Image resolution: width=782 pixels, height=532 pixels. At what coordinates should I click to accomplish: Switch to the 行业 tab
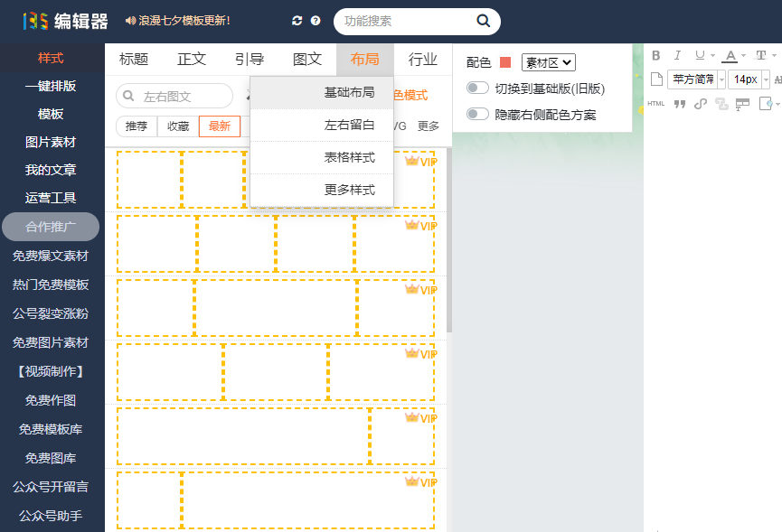tap(423, 60)
